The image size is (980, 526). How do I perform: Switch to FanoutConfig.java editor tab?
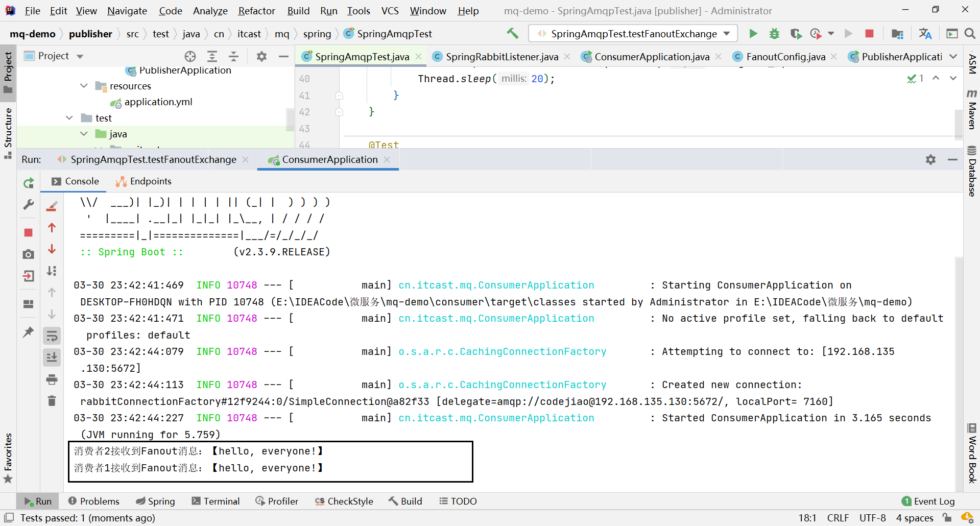tap(785, 57)
